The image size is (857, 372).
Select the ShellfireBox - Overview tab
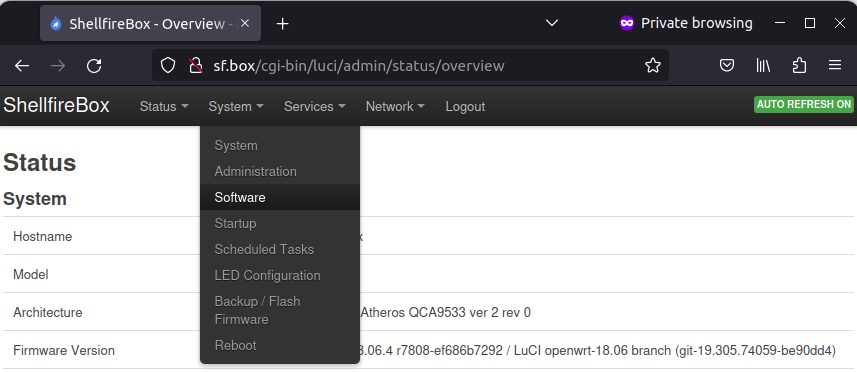coord(150,23)
